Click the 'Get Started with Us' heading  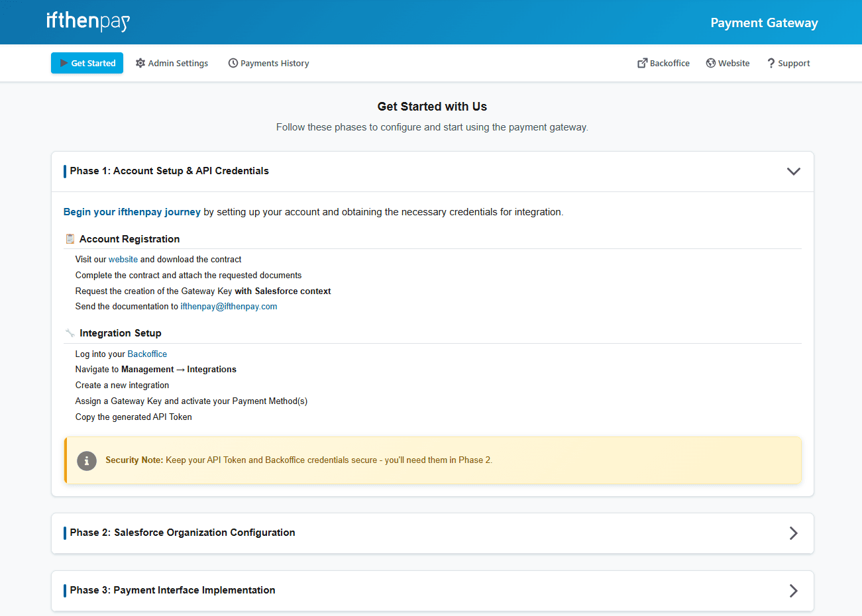point(432,107)
